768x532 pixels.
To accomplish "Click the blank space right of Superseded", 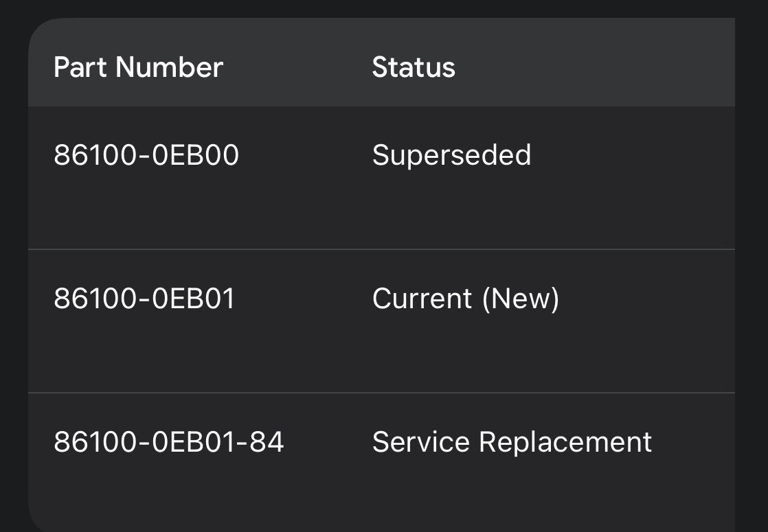I will pyautogui.click(x=633, y=155).
